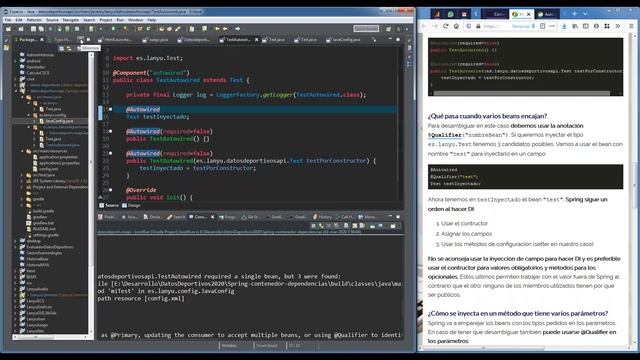
Task: Toggle Link with Editor in the Package Explorer
Action: coord(69,49)
